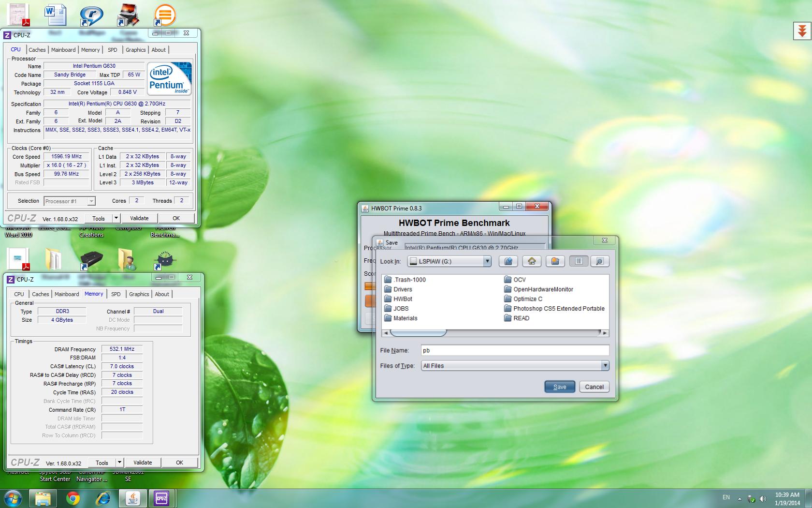Jump to Home folder in Save dialog
812x508 pixels.
pos(532,261)
